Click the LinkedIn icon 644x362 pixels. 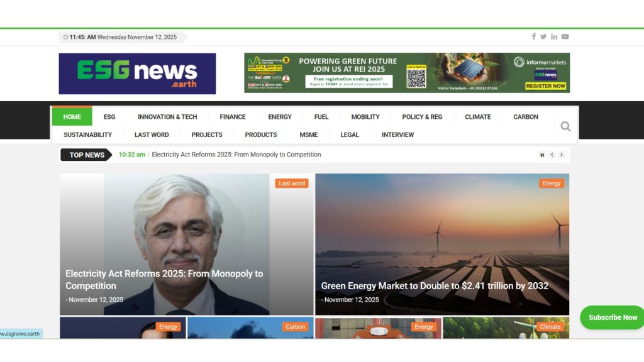[x=554, y=36]
